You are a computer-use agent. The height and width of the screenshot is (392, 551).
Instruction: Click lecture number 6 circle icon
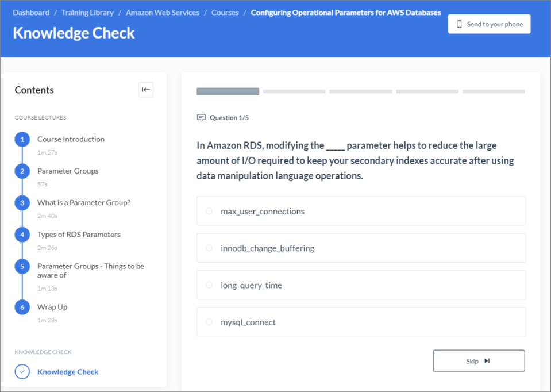point(22,308)
